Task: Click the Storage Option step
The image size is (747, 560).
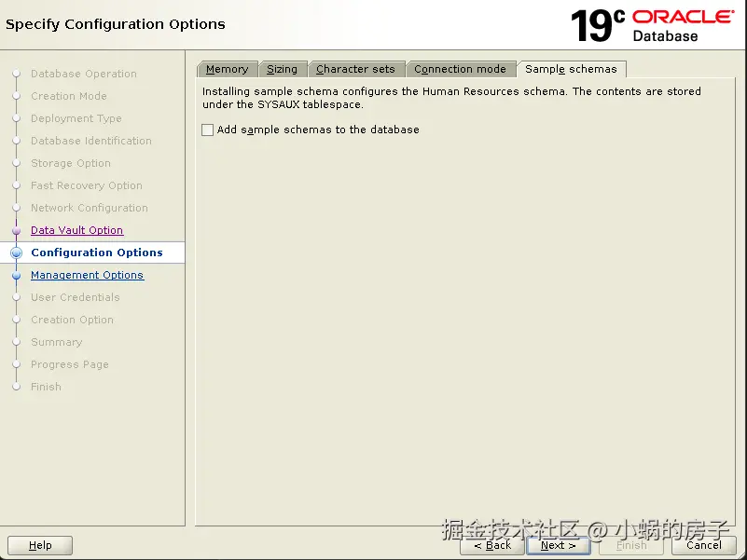Action: pos(71,163)
